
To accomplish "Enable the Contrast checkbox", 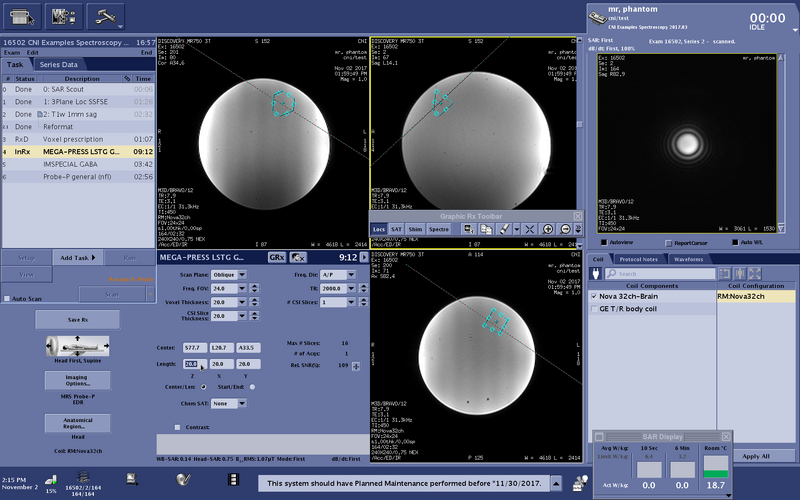I will (x=178, y=428).
